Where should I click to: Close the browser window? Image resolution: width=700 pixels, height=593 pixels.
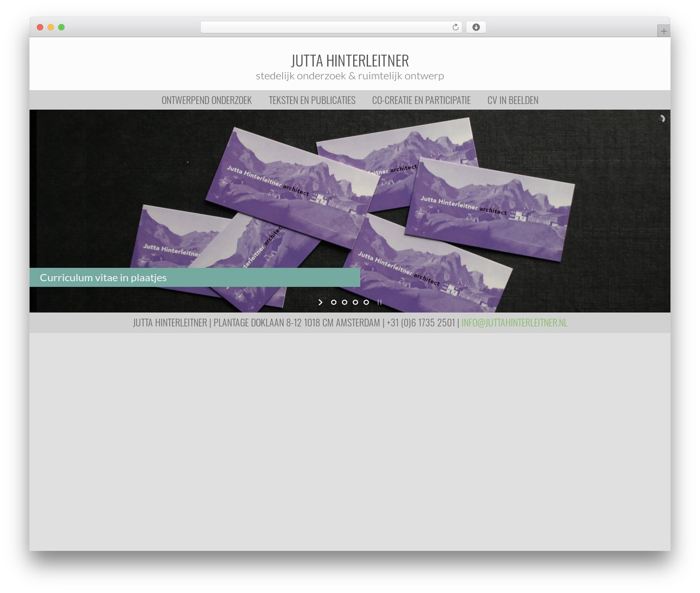click(x=40, y=27)
